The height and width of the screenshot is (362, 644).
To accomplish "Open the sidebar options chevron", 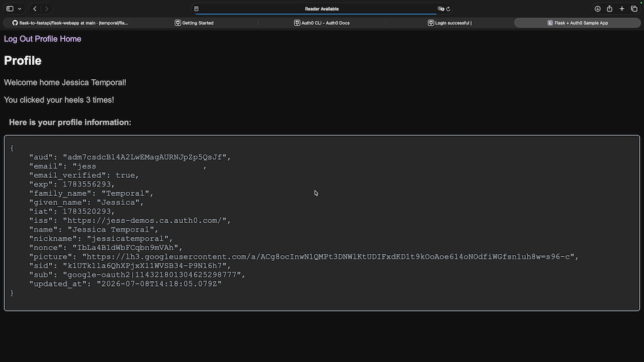I will point(19,9).
